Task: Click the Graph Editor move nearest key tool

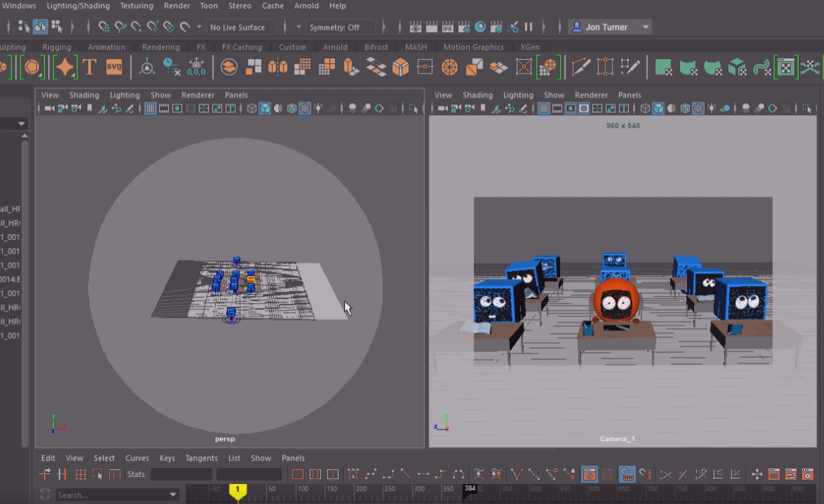Action: [x=45, y=474]
